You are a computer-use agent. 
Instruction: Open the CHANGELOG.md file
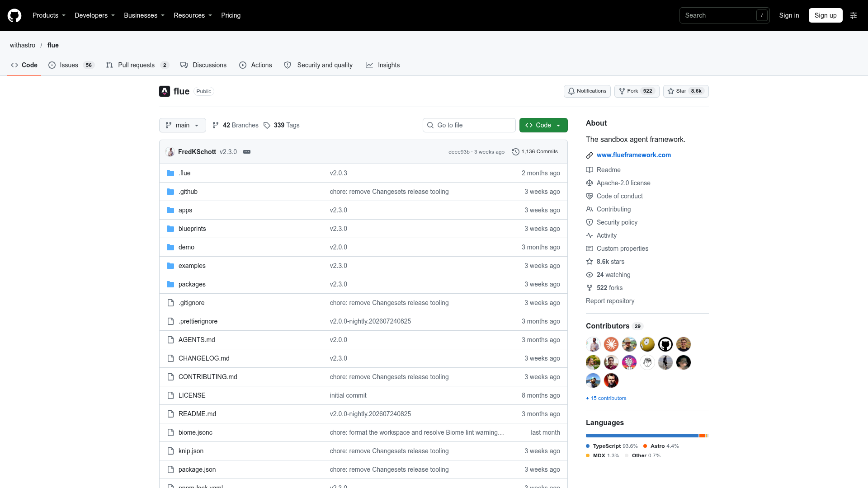point(204,358)
